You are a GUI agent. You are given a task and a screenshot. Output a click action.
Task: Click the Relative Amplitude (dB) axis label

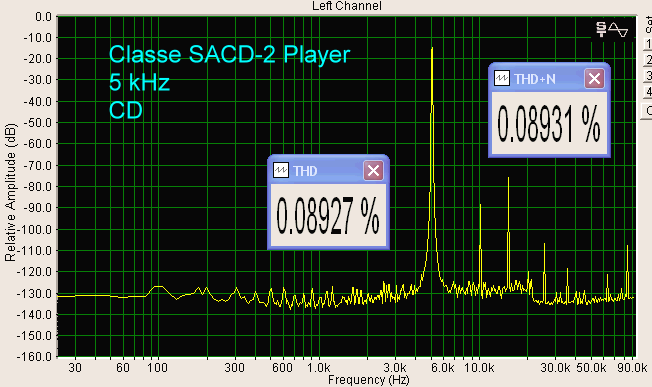pos(10,192)
